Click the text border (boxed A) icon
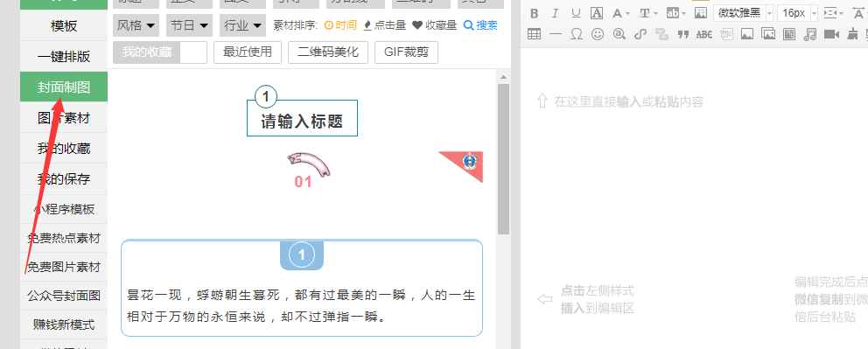This screenshot has height=349, width=868. click(596, 13)
